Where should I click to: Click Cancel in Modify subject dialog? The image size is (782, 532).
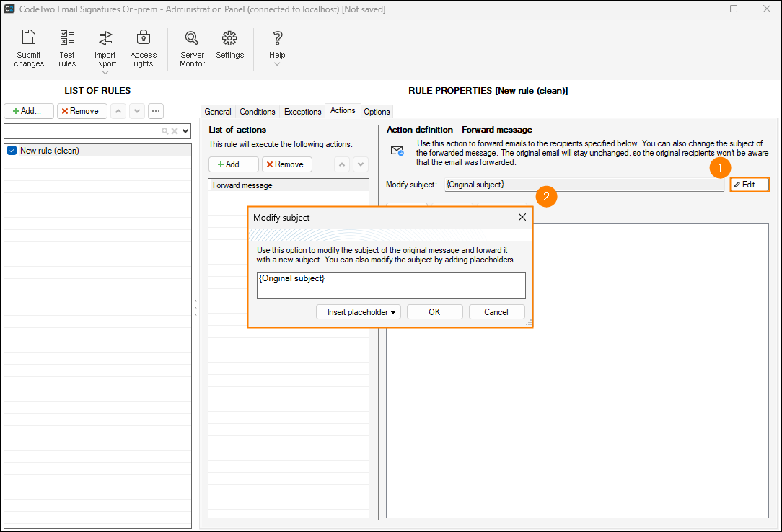496,312
